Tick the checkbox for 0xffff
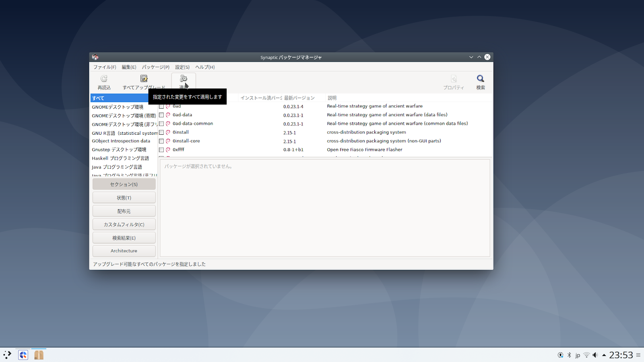This screenshot has width=644, height=362. (x=161, y=150)
